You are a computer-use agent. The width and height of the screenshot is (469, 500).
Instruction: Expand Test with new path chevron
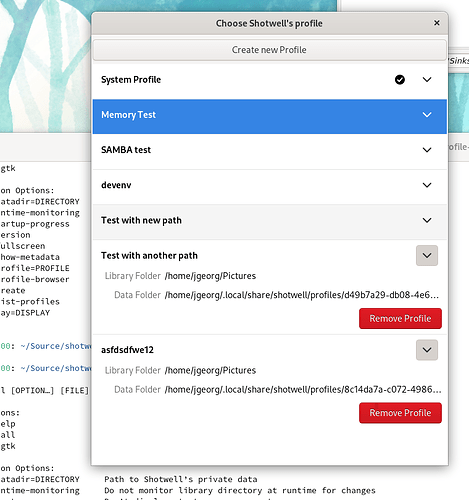pyautogui.click(x=427, y=220)
